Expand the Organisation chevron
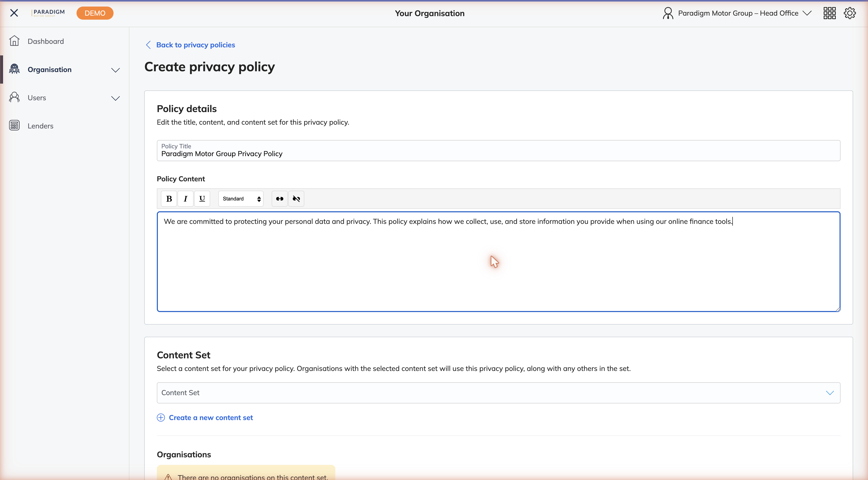 pyautogui.click(x=115, y=70)
